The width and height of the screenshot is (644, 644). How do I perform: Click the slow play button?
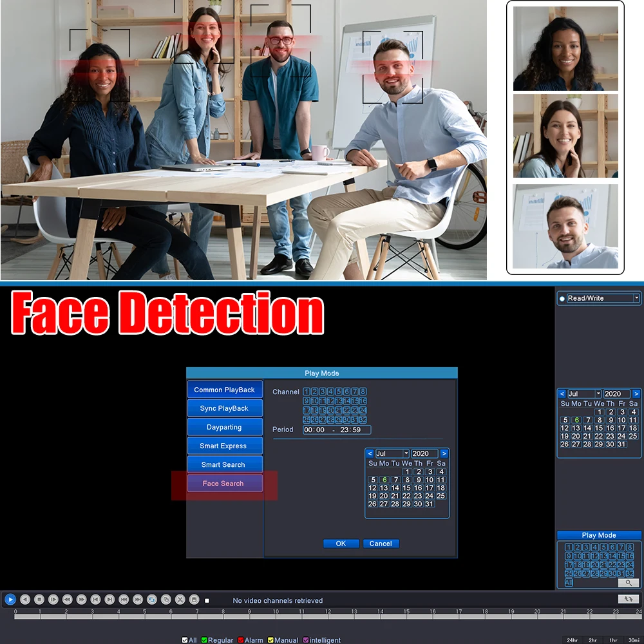pos(53,600)
